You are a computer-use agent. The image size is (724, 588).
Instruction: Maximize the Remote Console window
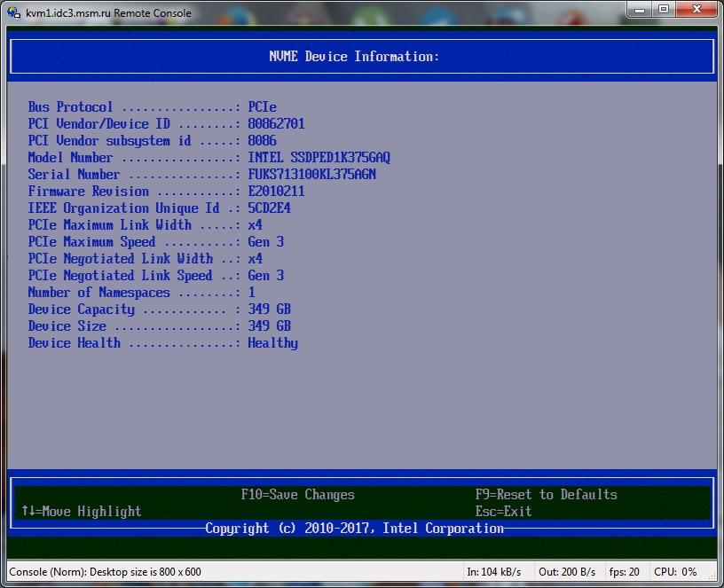(x=664, y=10)
